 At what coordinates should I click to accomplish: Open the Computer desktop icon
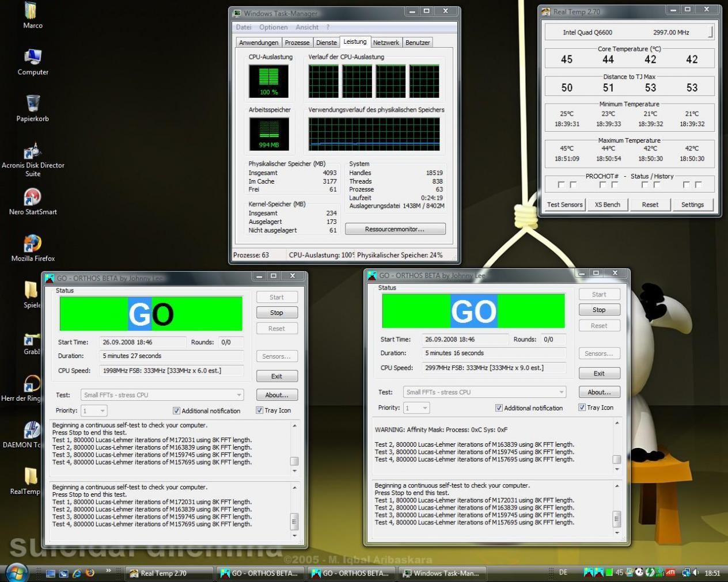pyautogui.click(x=33, y=62)
